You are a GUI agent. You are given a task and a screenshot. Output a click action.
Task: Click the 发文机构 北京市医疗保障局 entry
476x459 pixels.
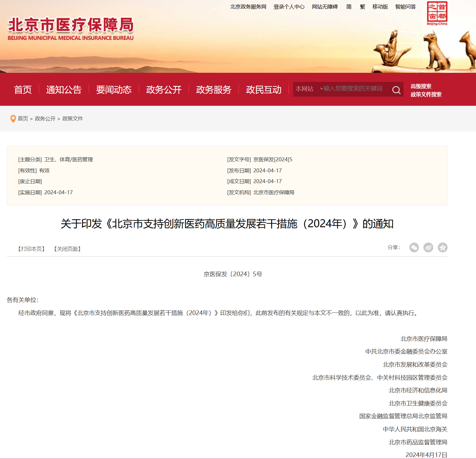coord(261,192)
